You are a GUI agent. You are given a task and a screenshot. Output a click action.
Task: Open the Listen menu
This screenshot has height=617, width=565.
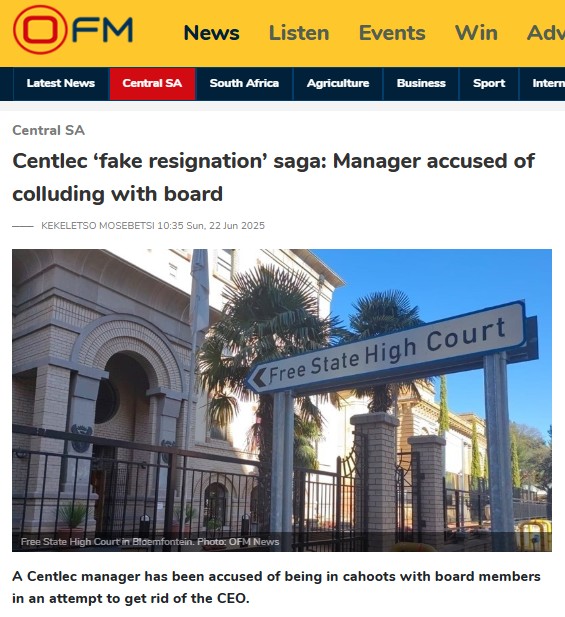(299, 33)
